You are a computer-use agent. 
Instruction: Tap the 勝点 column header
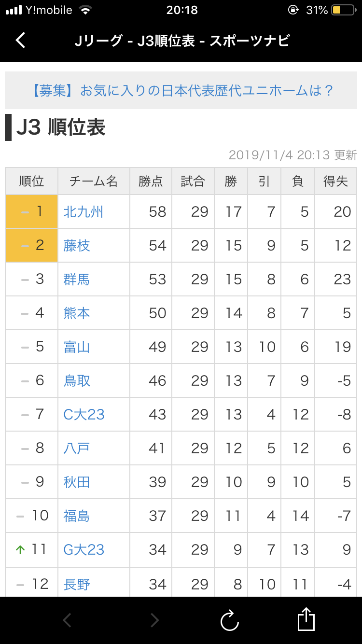[151, 182]
